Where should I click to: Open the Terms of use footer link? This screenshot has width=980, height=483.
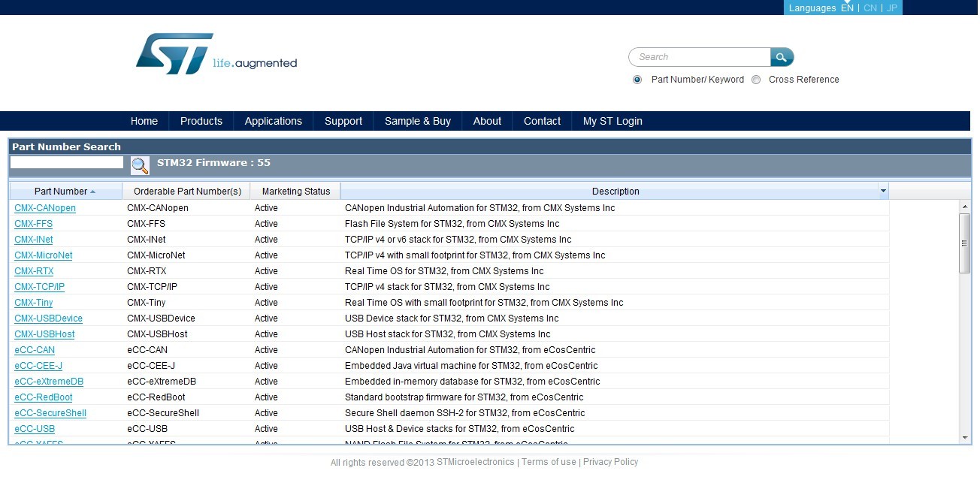[x=549, y=462]
